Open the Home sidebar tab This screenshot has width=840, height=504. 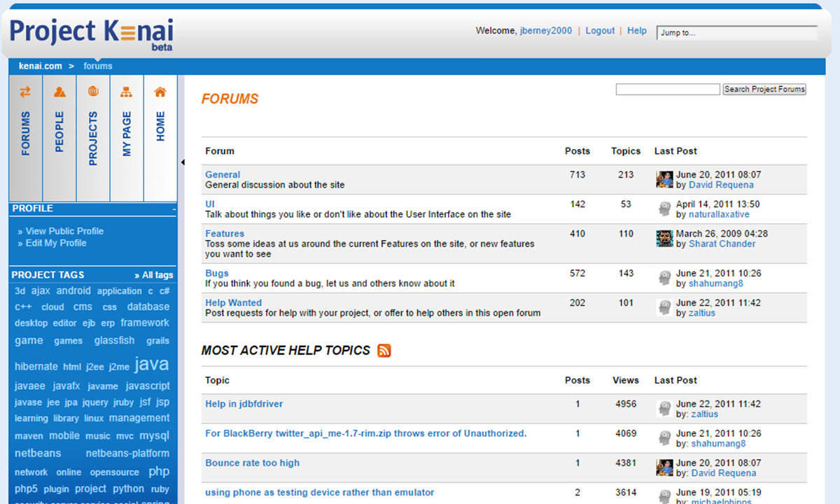click(x=160, y=138)
